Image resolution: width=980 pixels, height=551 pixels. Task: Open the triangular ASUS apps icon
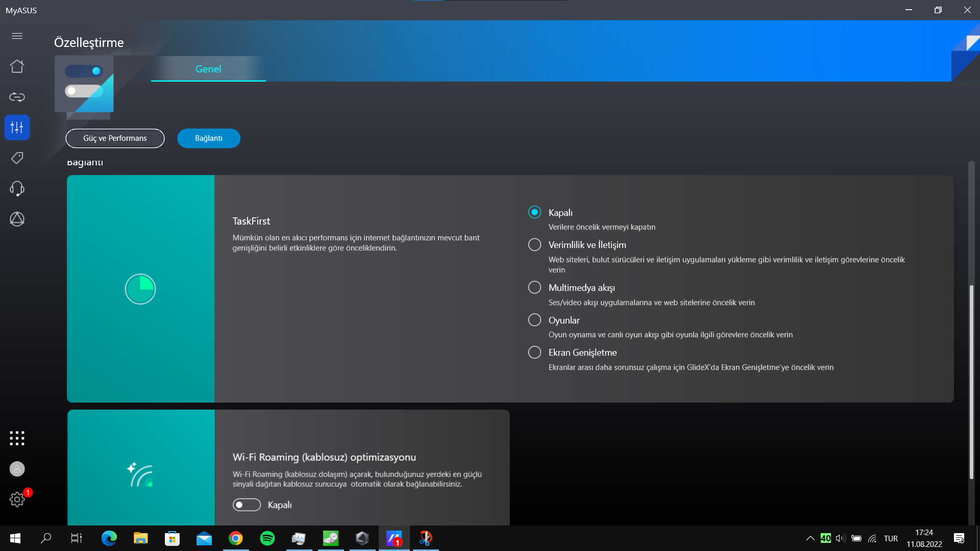(x=17, y=219)
